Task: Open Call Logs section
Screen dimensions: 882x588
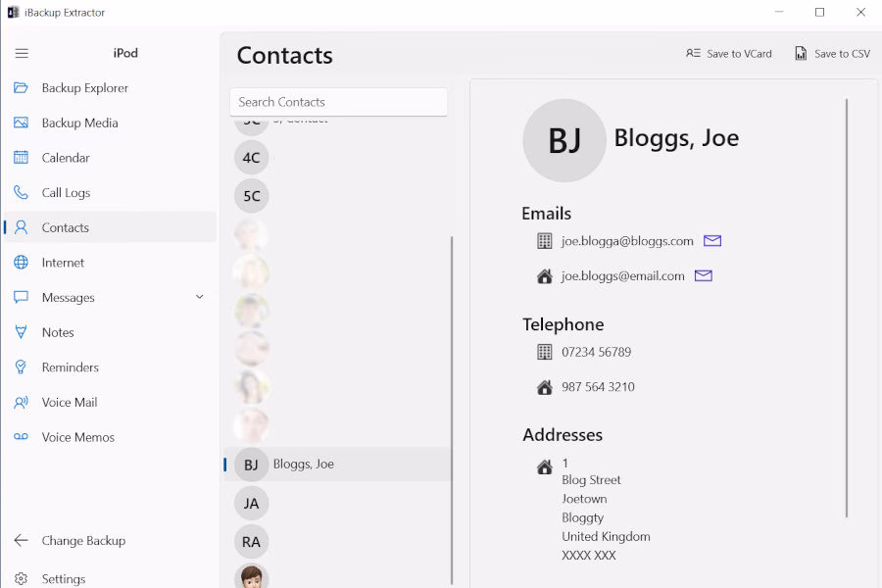Action: pyautogui.click(x=66, y=193)
